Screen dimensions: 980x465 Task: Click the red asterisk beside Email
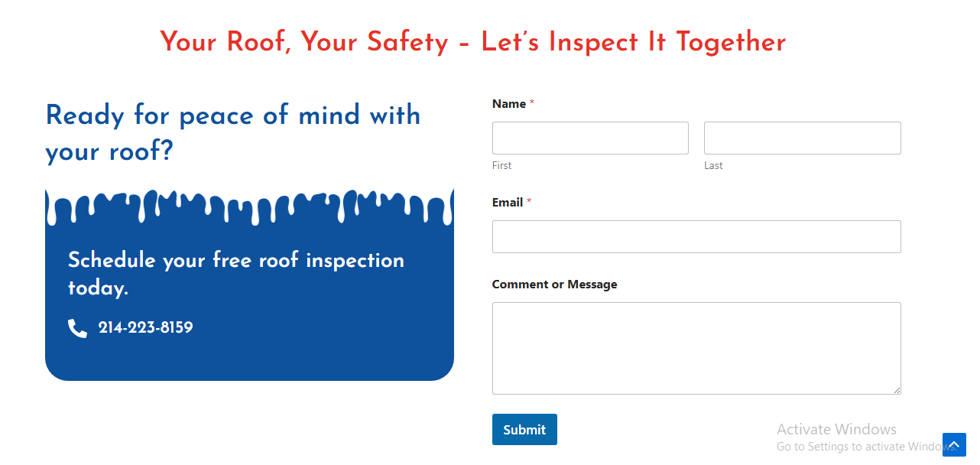529,203
